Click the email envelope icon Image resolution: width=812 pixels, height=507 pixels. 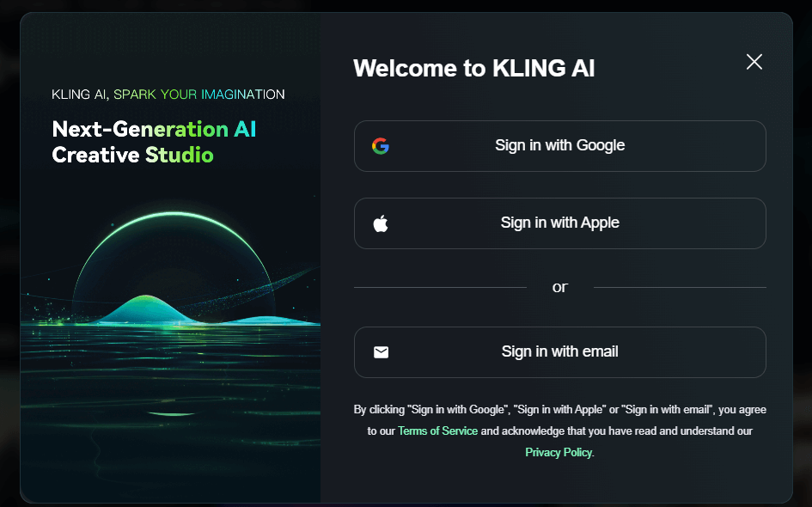pyautogui.click(x=382, y=352)
